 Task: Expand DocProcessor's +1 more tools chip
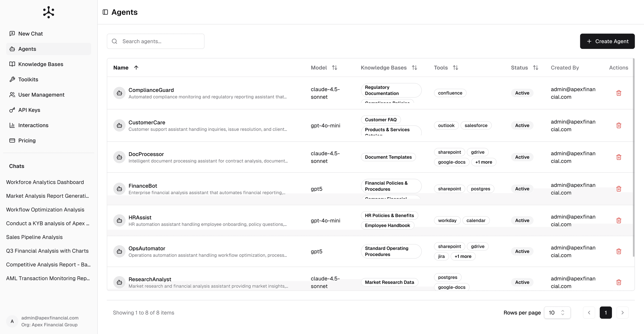(484, 162)
